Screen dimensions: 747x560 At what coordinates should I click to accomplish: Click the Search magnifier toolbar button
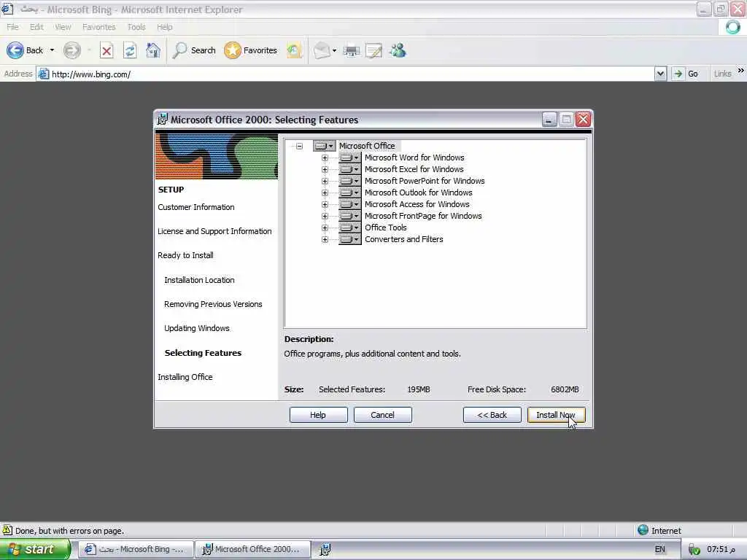tap(193, 50)
